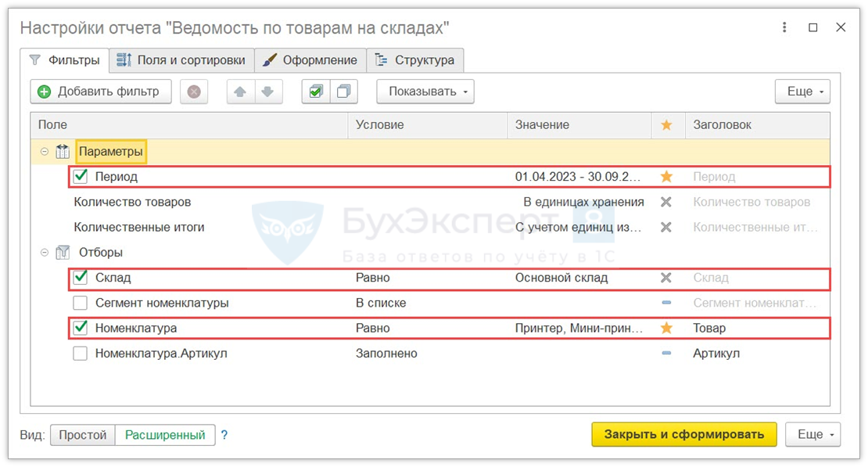Click Закрыть и сформировать button

pyautogui.click(x=684, y=435)
